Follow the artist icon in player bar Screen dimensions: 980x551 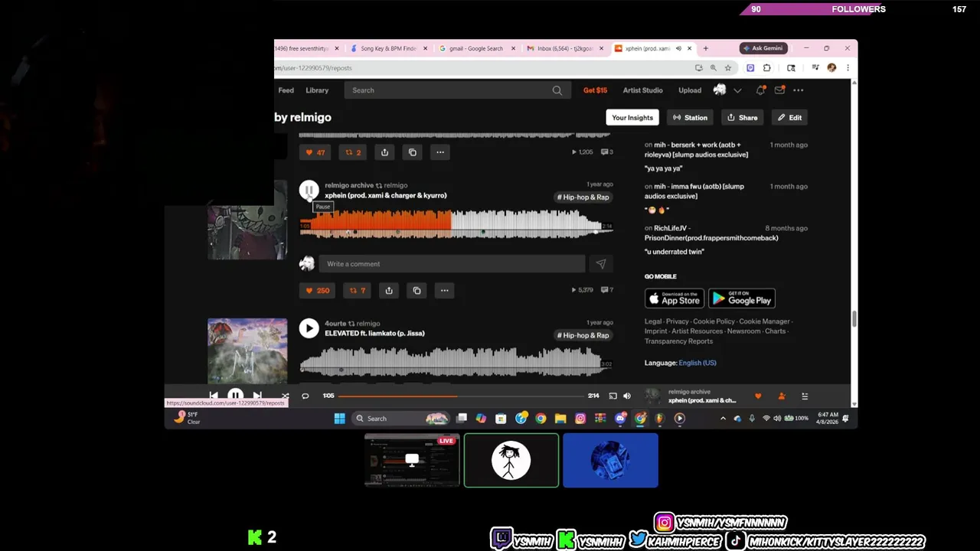click(782, 396)
